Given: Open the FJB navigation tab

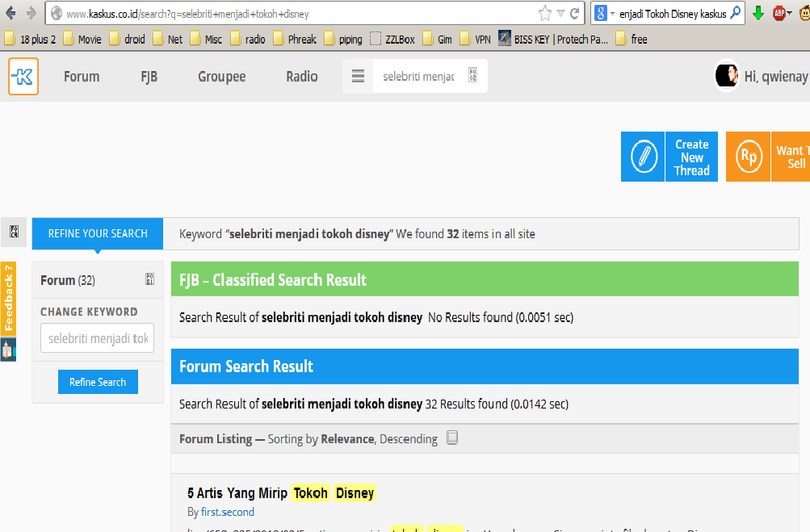Looking at the screenshot, I should pyautogui.click(x=149, y=77).
